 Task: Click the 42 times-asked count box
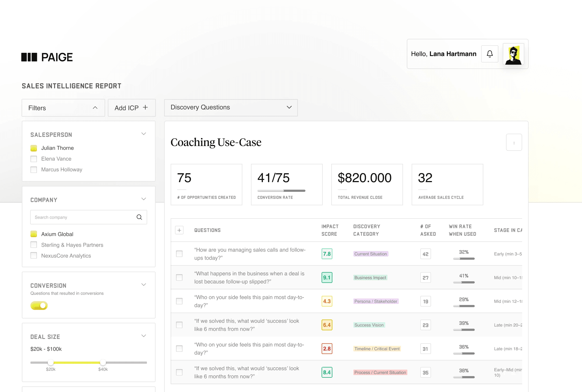425,254
